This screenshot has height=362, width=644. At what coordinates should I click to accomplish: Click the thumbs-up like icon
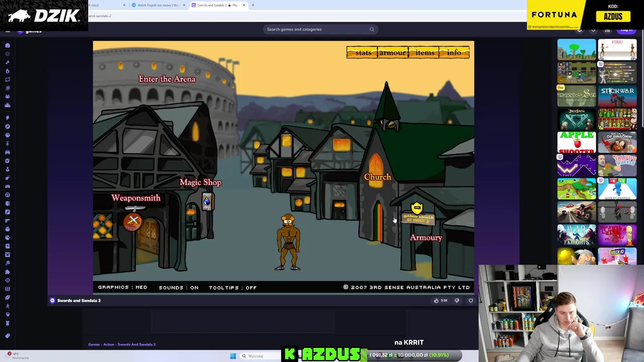point(436,301)
